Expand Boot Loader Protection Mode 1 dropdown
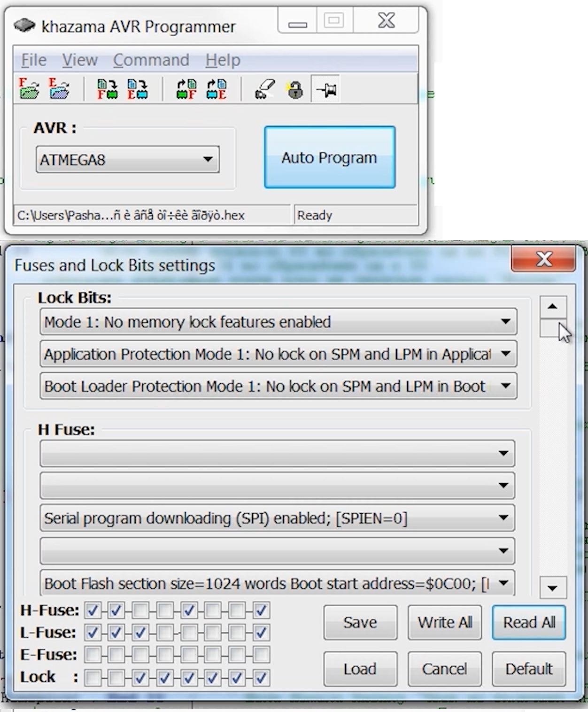 click(x=279, y=386)
